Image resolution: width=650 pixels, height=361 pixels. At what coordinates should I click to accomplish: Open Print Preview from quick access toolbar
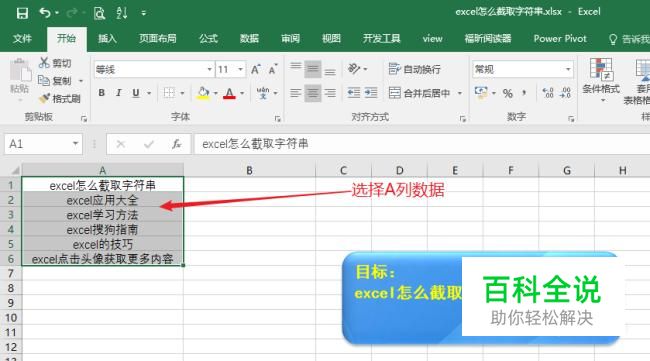(x=99, y=13)
